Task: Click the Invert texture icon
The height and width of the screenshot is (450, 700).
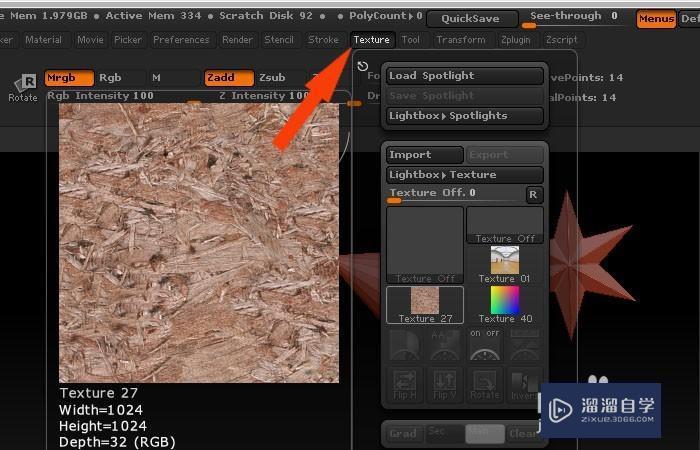Action: (x=524, y=384)
